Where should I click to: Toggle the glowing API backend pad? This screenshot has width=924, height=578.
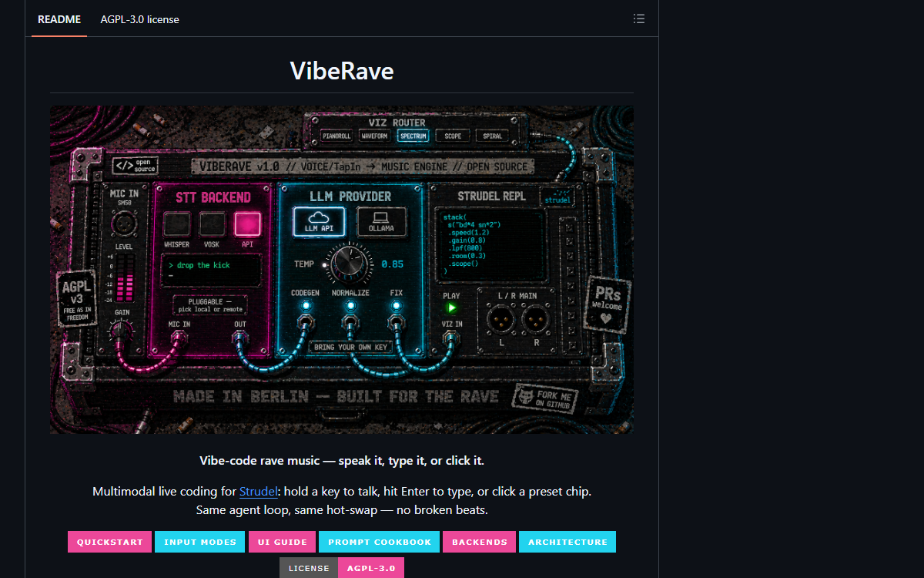coord(248,223)
